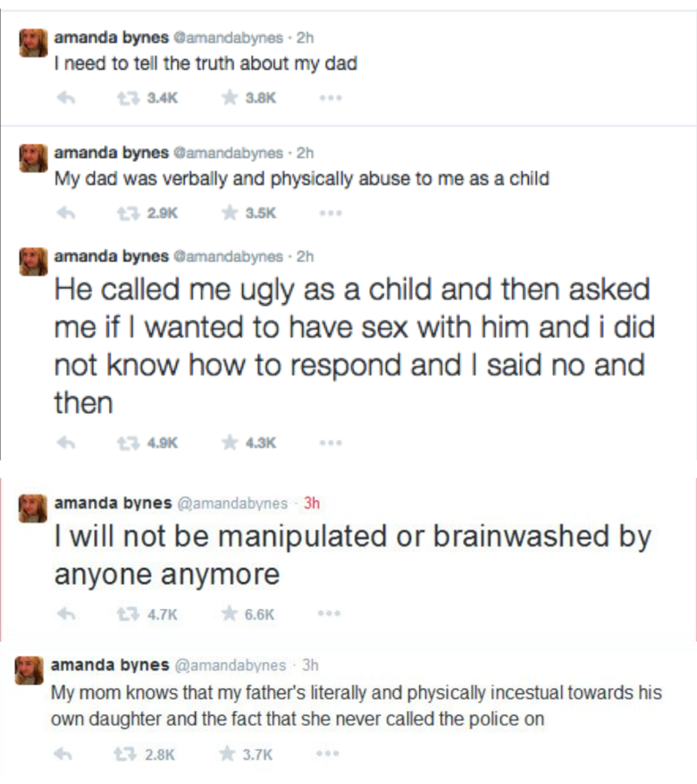Open more menu on the "He called me ugly" tweet
The width and height of the screenshot is (697, 784).
[x=328, y=443]
